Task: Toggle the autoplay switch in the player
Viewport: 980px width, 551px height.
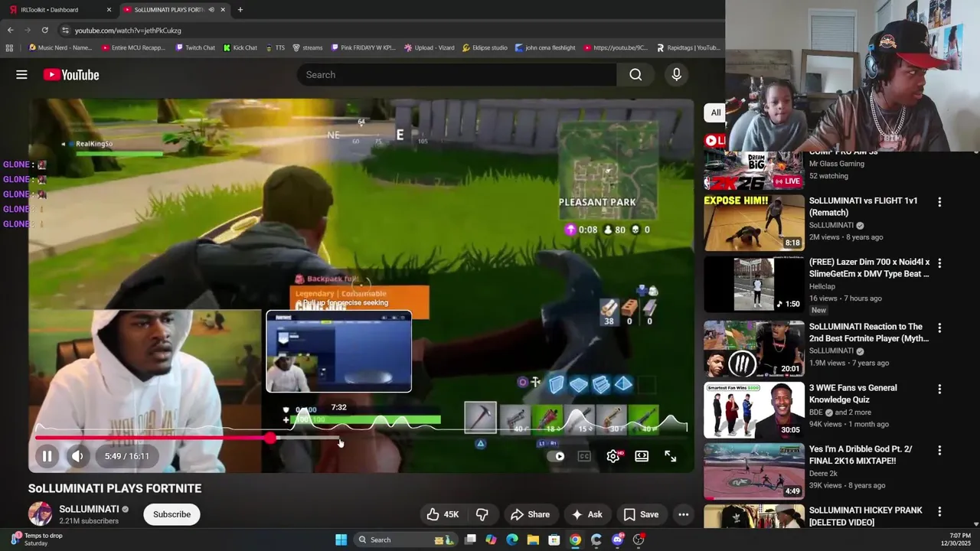Action: (557, 456)
